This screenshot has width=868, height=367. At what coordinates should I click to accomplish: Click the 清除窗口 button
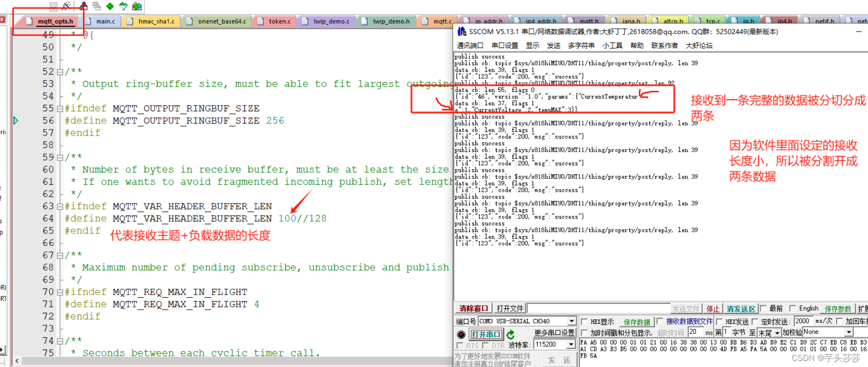coord(474,308)
